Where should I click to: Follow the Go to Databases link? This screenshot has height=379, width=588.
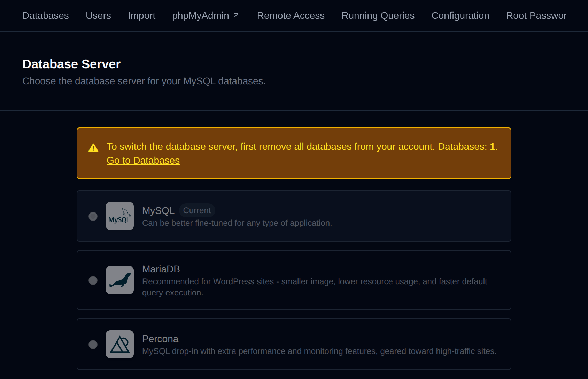tap(143, 161)
